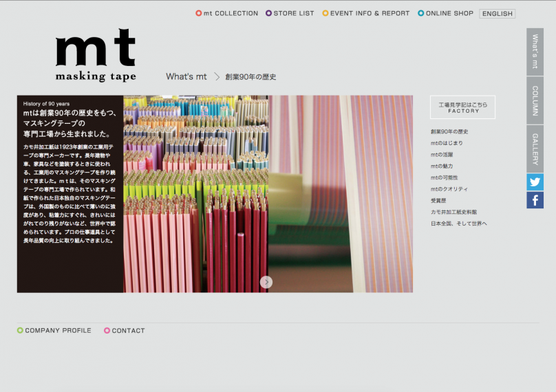Open 創業90年の歴史 sidebar link
The width and height of the screenshot is (556, 392).
[449, 131]
